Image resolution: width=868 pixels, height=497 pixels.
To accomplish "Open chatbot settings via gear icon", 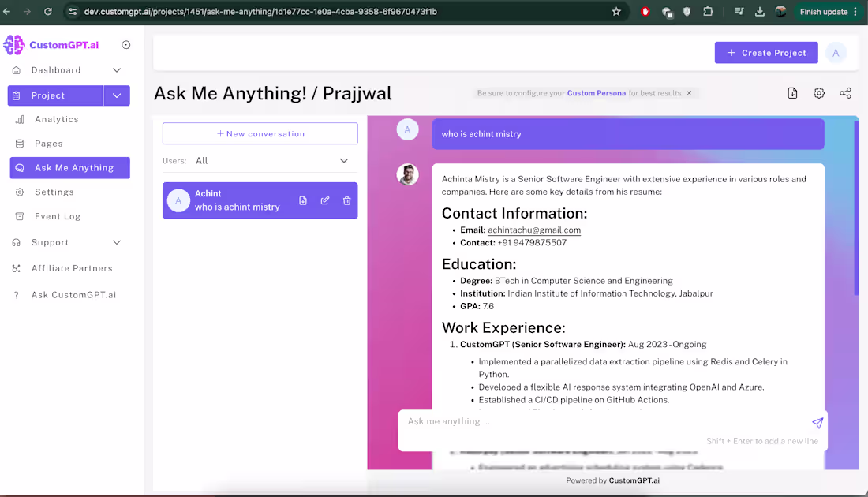I will pyautogui.click(x=818, y=93).
